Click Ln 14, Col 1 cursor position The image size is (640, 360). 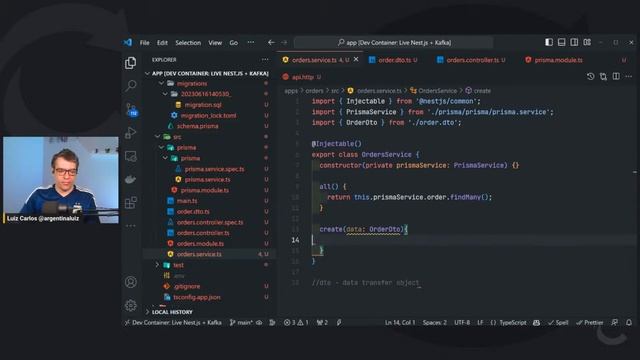pyautogui.click(x=400, y=322)
